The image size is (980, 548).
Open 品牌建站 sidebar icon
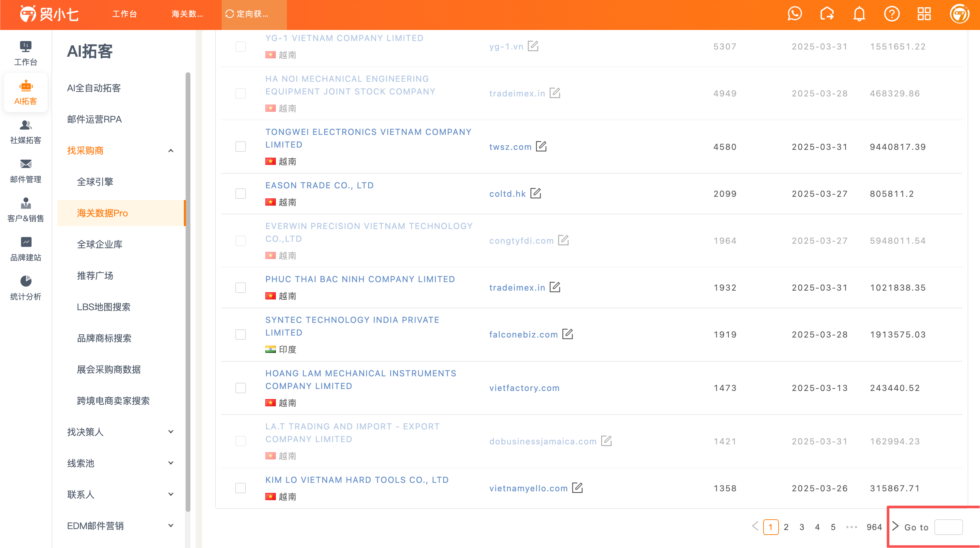tap(25, 249)
